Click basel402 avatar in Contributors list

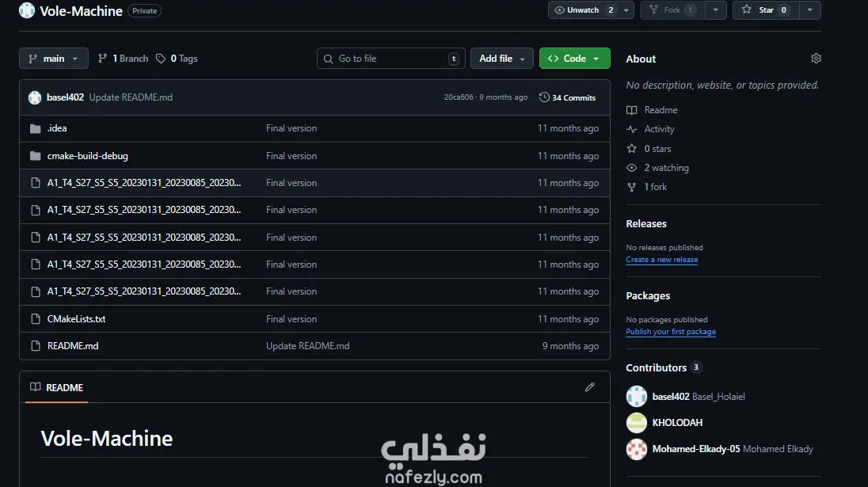637,396
